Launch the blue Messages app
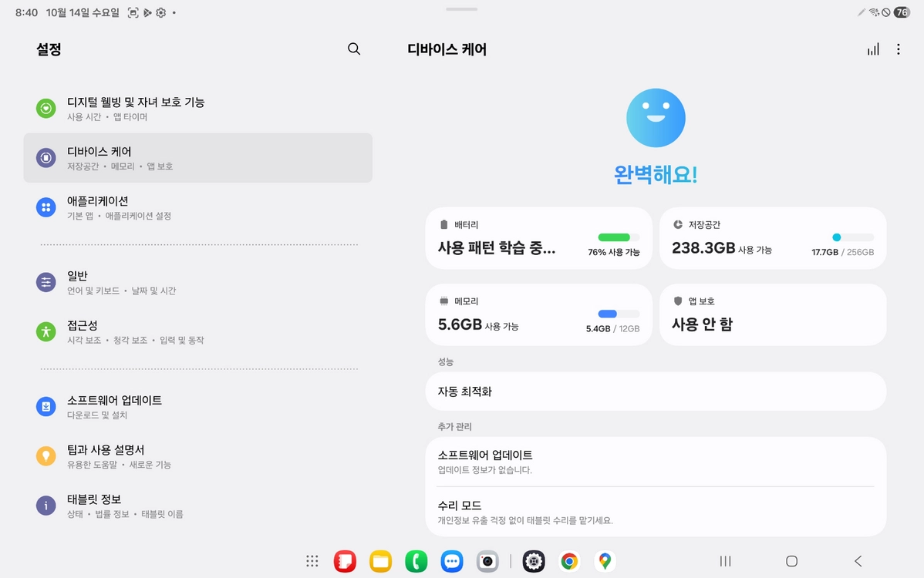Image resolution: width=924 pixels, height=578 pixels. tap(452, 561)
